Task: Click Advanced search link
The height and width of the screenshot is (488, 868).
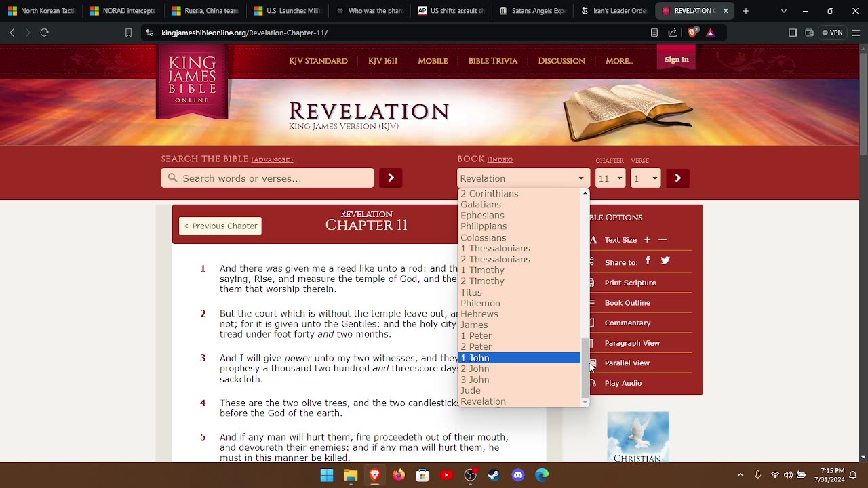Action: (x=273, y=160)
